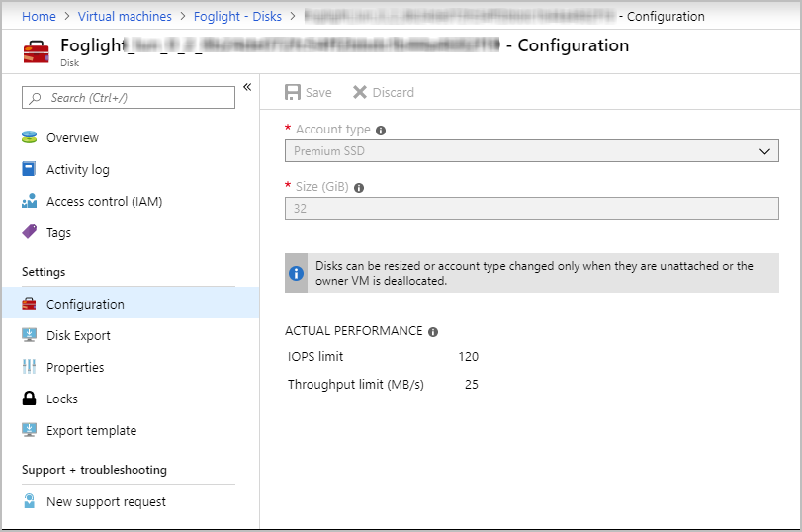The height and width of the screenshot is (532, 802).
Task: Click the Save button
Action: (x=309, y=92)
